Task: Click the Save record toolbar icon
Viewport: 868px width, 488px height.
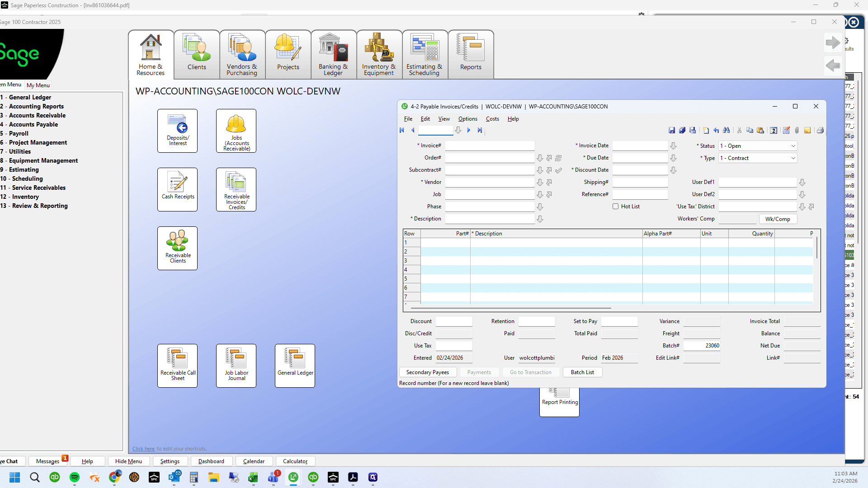Action: [672, 131]
